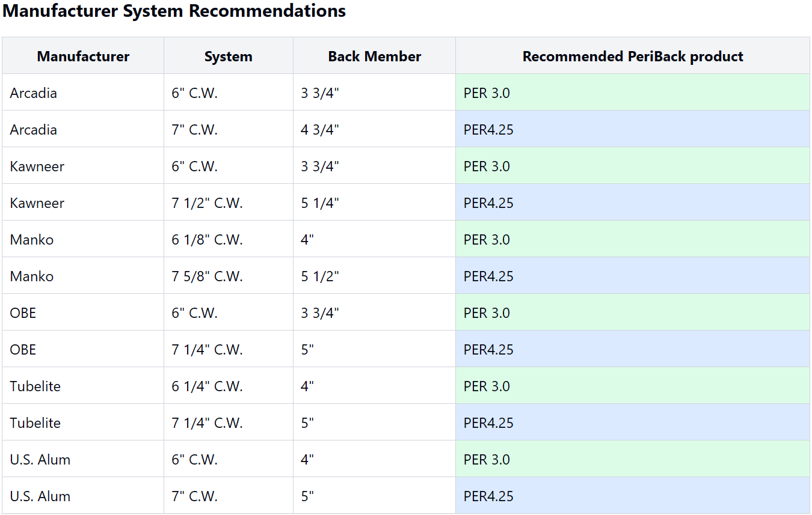Select the 7 5/8" C.W. system cell

coord(207,276)
